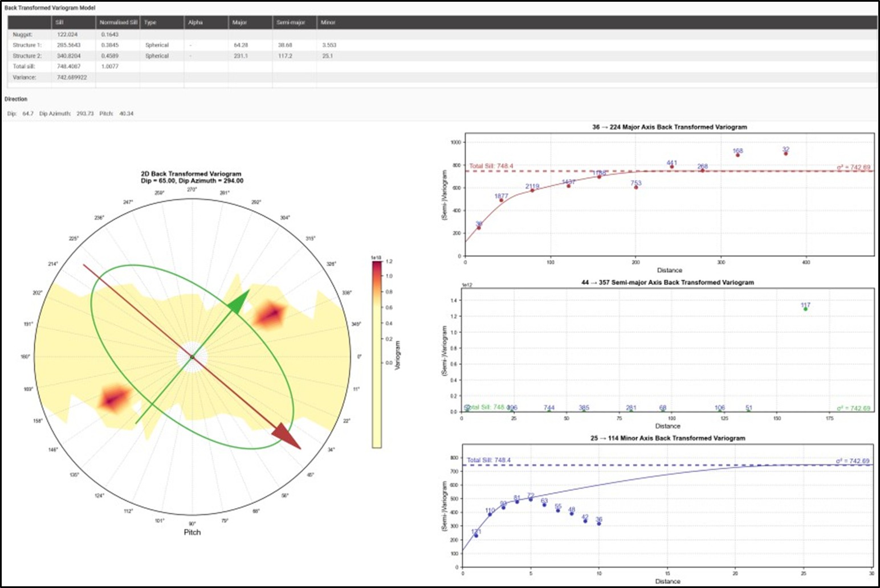Screen dimensions: 880x588
Task: Click the Normalised Sill column header
Action: tap(118, 23)
